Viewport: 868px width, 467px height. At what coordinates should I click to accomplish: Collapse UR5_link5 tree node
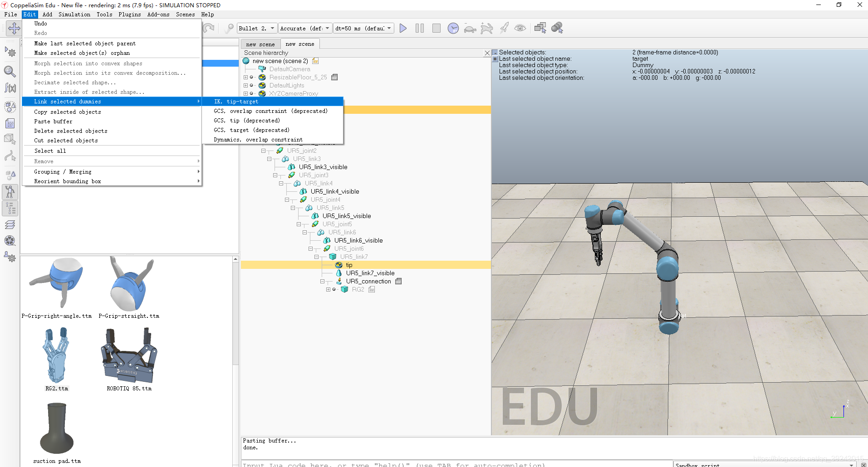(293, 208)
